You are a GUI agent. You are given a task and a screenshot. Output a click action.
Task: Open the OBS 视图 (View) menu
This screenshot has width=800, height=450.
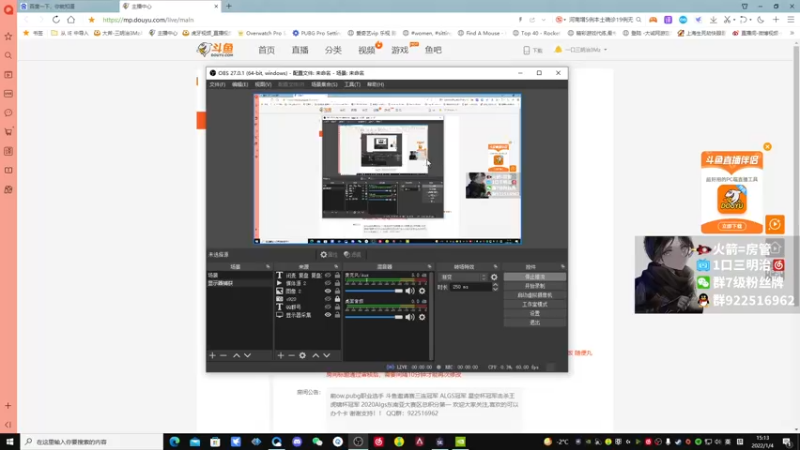(x=263, y=84)
